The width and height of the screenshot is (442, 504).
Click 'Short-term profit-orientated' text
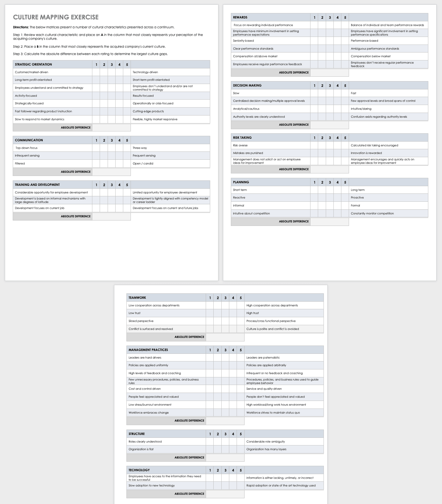click(x=151, y=80)
